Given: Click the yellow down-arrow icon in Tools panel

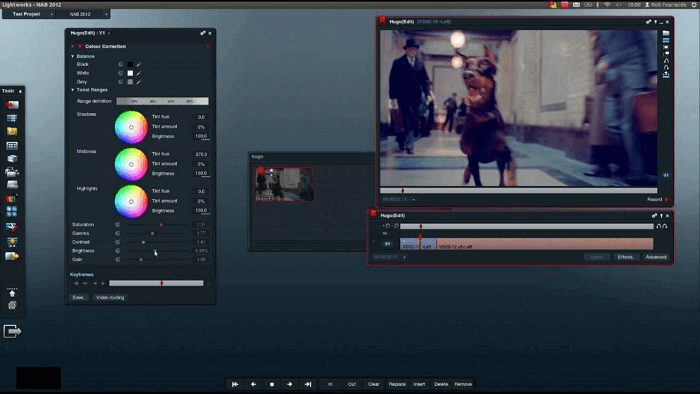Looking at the screenshot, I should tap(12, 242).
